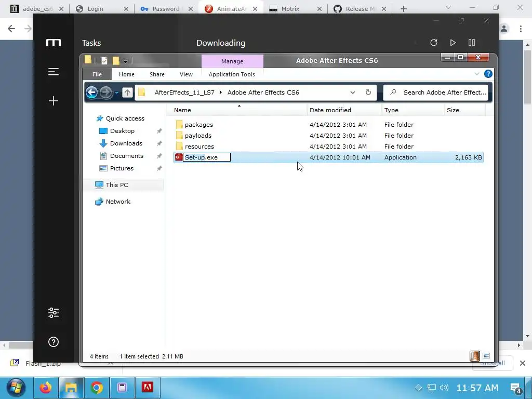Open the Application Tools tab
Screen dimensions: 532x399
[232, 74]
